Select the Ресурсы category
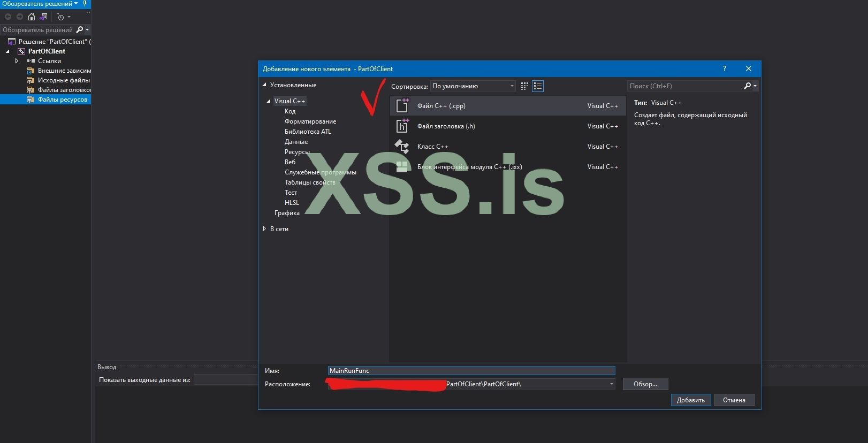The image size is (868, 443). pyautogui.click(x=297, y=152)
